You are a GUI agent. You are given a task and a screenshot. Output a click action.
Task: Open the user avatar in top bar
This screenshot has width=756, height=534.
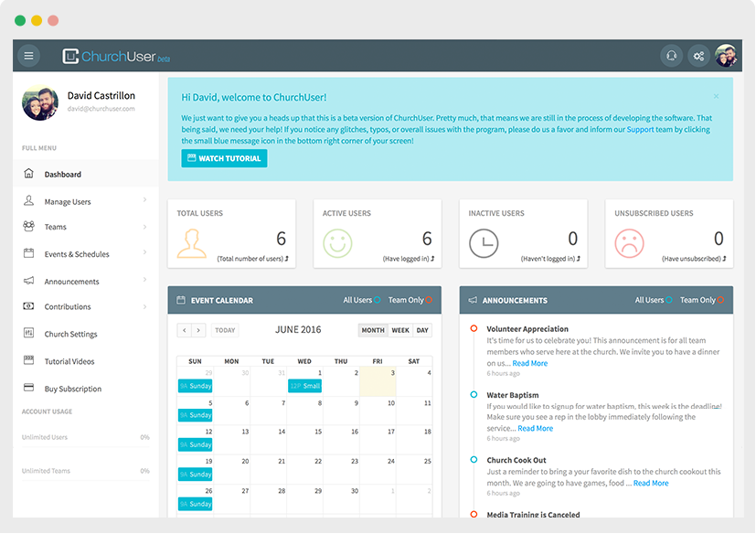pyautogui.click(x=726, y=56)
